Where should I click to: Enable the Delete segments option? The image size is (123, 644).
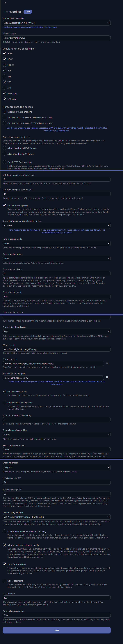(4, 580)
